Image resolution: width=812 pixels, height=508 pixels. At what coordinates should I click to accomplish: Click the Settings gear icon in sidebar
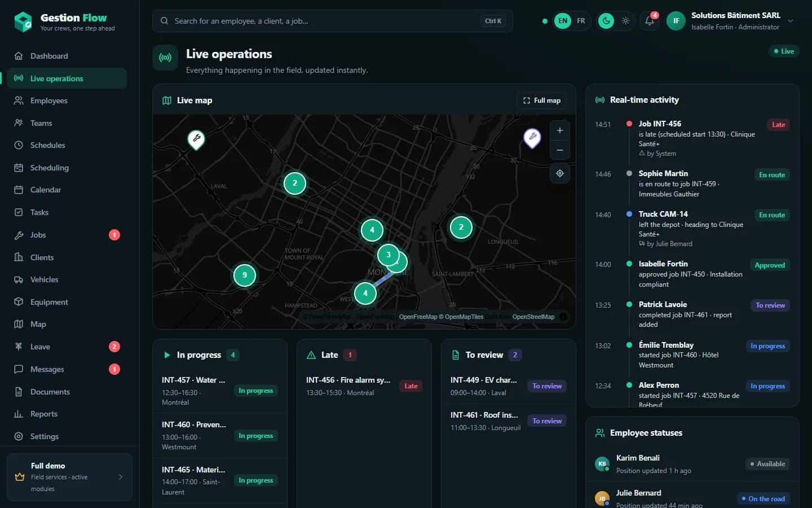pyautogui.click(x=19, y=436)
